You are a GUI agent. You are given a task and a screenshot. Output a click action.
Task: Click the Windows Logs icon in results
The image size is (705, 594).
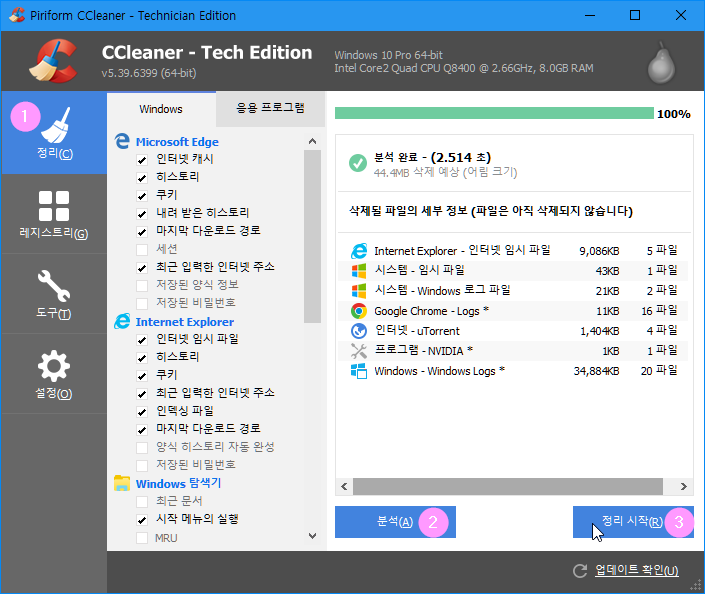point(359,371)
